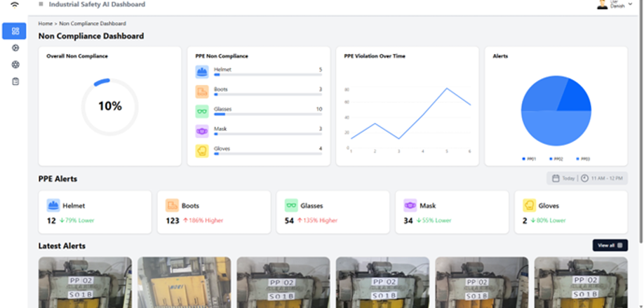Image resolution: width=644 pixels, height=308 pixels.
Task: Expand the user profile dropdown chevron
Action: tap(630, 5)
